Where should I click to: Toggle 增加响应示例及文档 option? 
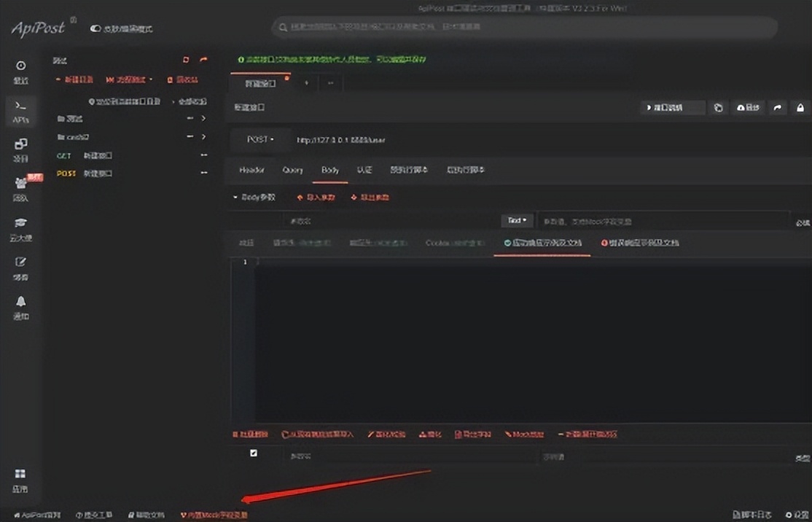pyautogui.click(x=643, y=241)
